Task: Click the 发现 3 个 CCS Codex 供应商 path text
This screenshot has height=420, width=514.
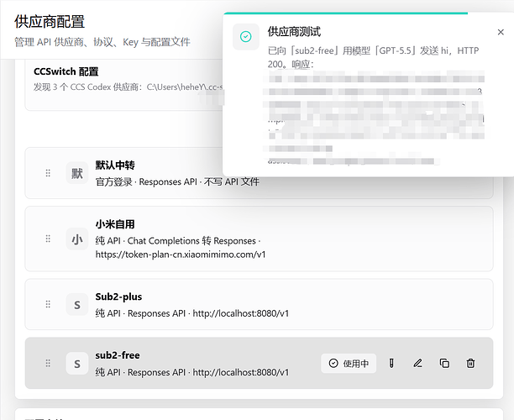Action: [x=128, y=87]
